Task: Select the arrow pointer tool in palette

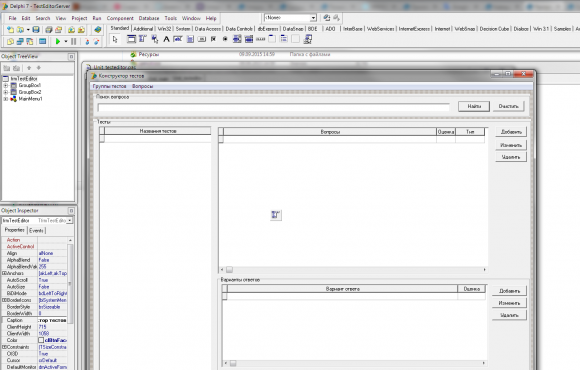Action: click(x=115, y=39)
